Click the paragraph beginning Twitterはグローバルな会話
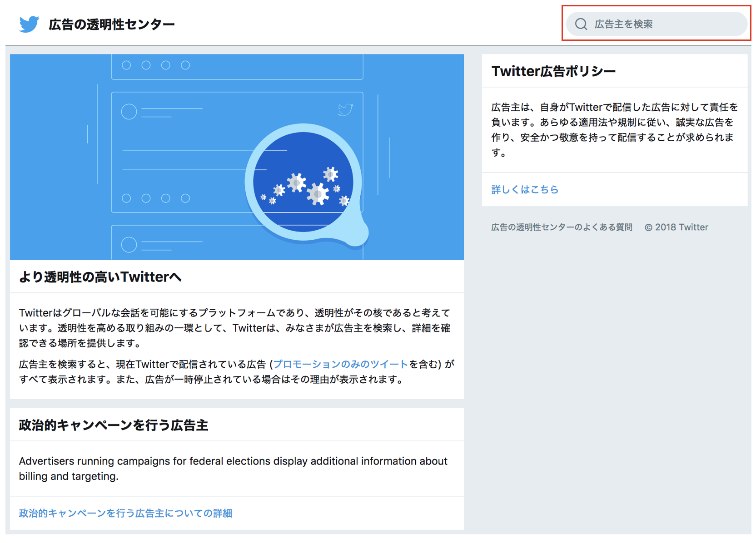 coord(235,328)
